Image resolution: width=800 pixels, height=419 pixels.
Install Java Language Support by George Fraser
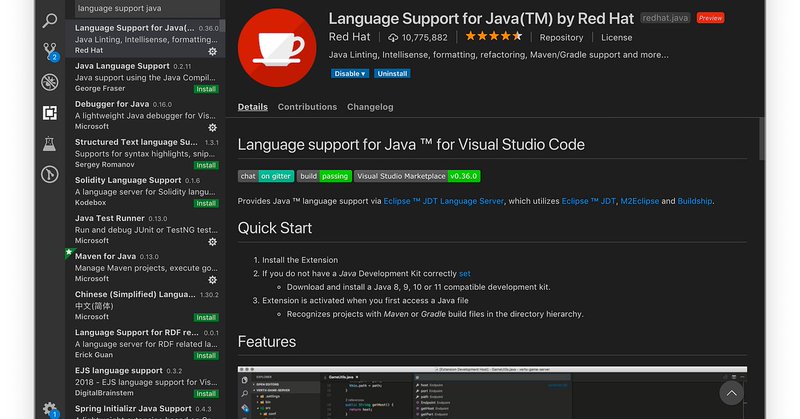pyautogui.click(x=206, y=89)
